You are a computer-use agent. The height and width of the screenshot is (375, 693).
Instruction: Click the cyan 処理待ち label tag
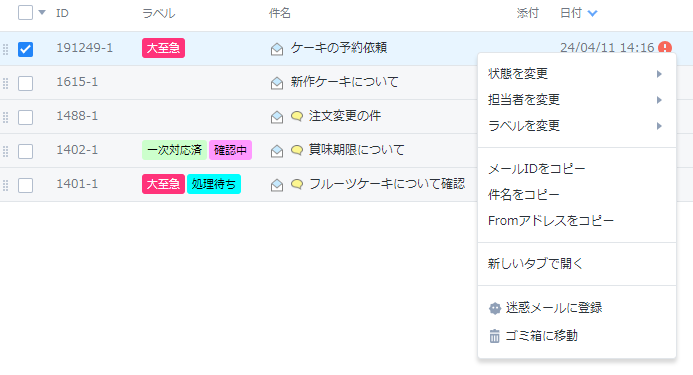pyautogui.click(x=214, y=184)
